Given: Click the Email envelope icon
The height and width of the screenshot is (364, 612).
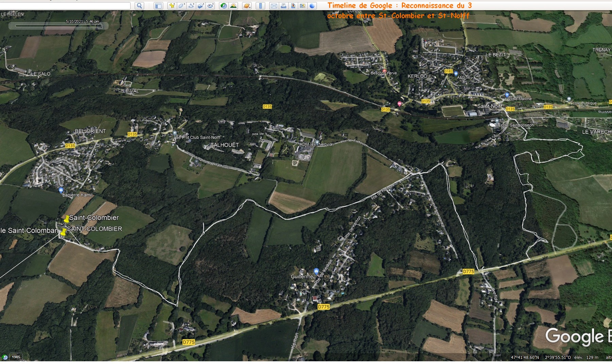Looking at the screenshot, I should pyautogui.click(x=274, y=5).
